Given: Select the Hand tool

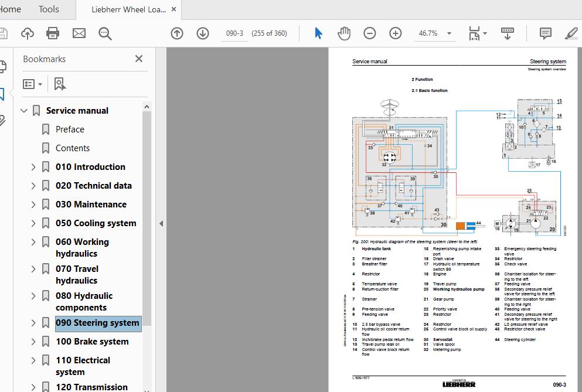Looking at the screenshot, I should point(344,33).
